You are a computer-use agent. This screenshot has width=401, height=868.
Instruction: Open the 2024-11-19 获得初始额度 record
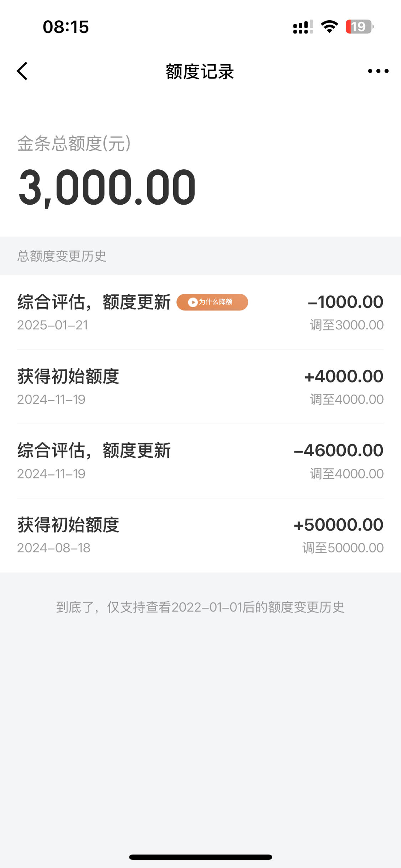coord(200,387)
